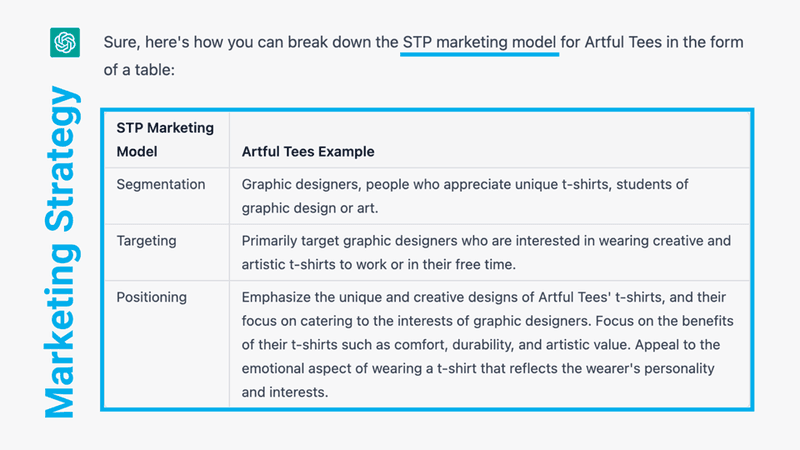The width and height of the screenshot is (800, 450).
Task: Click the final line "and interests."
Action: [285, 393]
